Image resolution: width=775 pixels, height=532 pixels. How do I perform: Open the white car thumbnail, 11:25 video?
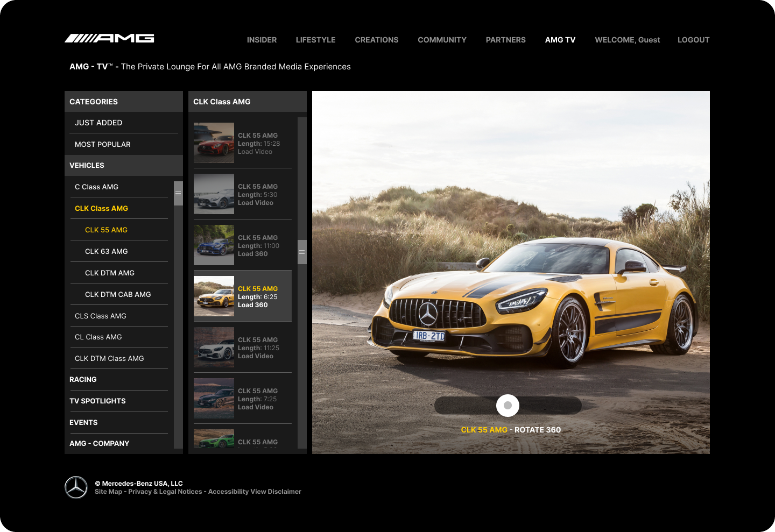[214, 347]
